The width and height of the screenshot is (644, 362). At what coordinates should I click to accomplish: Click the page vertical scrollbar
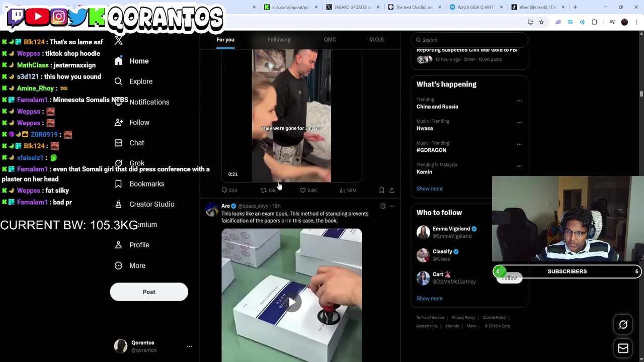pos(641,94)
